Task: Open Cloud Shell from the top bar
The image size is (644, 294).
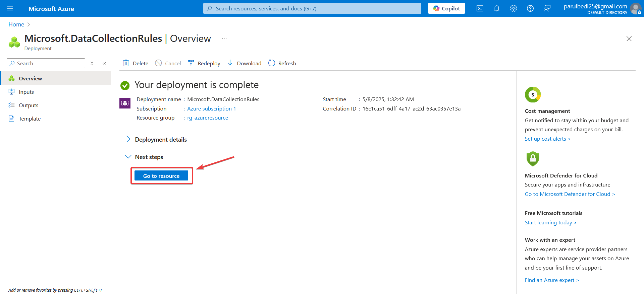Action: pos(480,8)
